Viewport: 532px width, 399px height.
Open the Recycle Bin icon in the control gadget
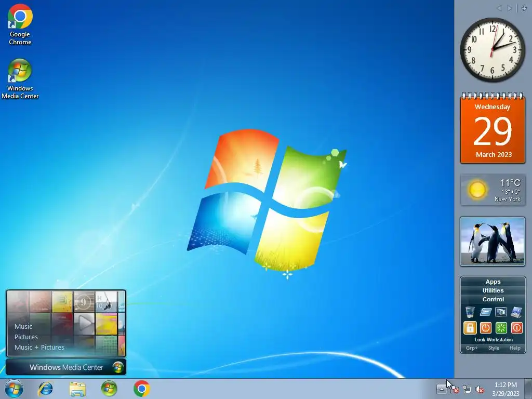(x=470, y=312)
